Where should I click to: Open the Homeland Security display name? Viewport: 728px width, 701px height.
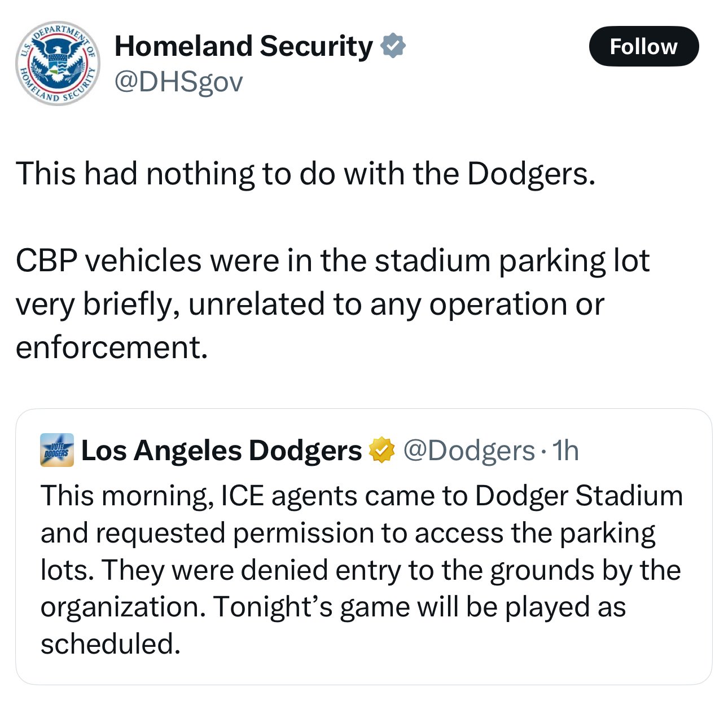[243, 46]
